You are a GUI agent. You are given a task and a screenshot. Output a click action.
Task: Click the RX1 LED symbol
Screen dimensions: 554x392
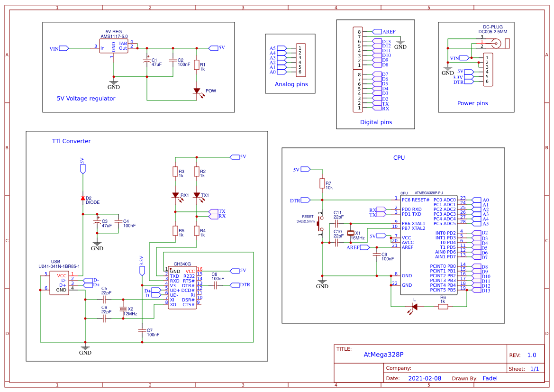point(175,195)
